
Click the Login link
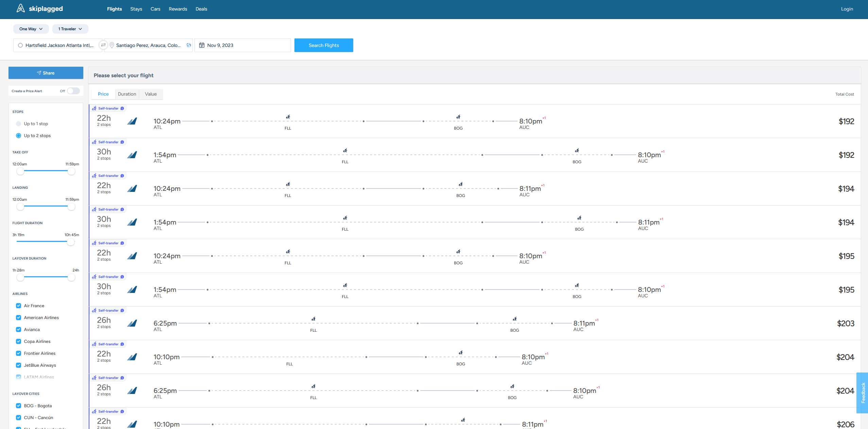click(x=847, y=9)
